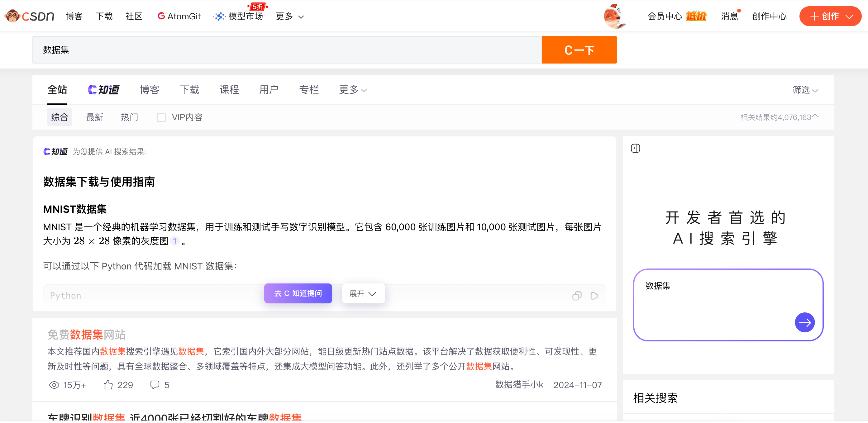Click the citation 1 reference marker

click(x=174, y=241)
